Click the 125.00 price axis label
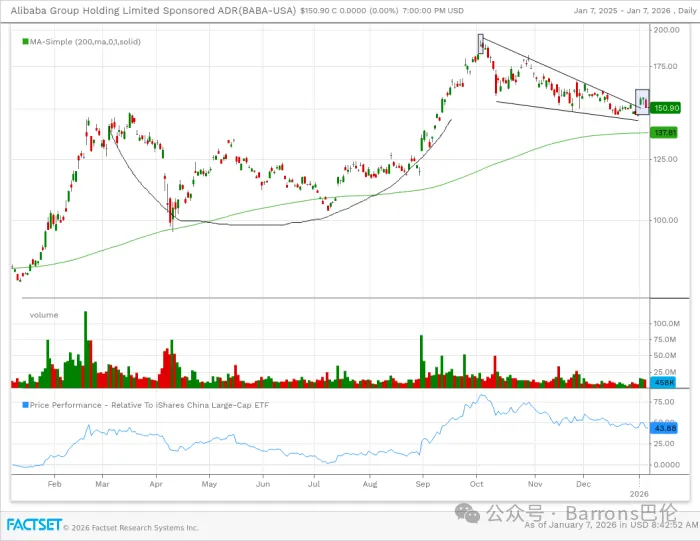Screen dimensions: 700x541 coord(665,159)
